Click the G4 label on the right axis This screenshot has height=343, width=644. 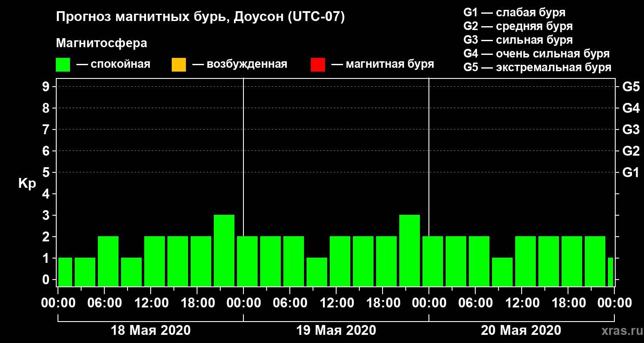tap(631, 108)
